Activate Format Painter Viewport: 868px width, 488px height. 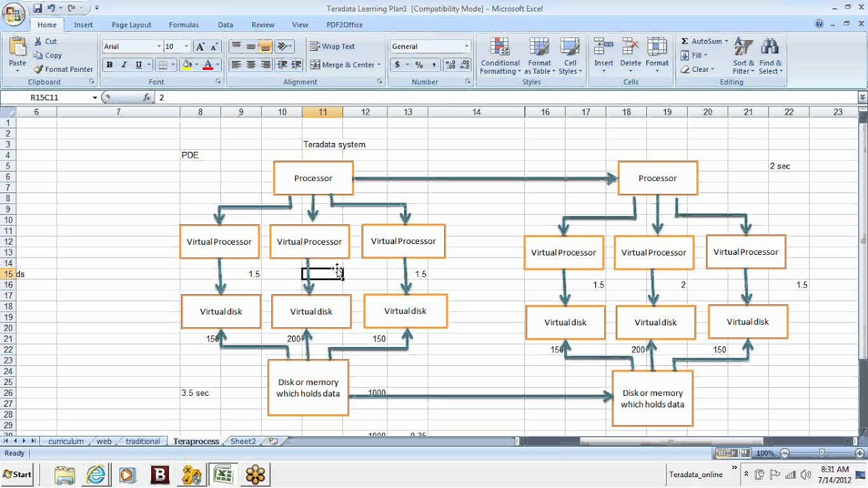63,69
